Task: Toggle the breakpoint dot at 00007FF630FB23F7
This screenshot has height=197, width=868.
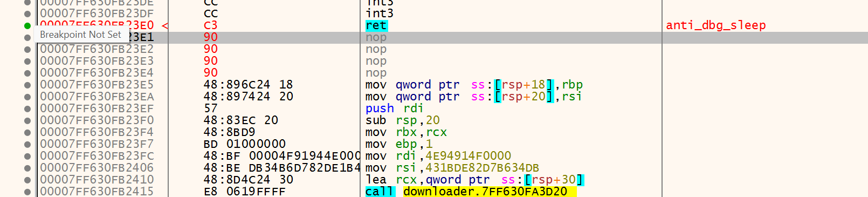Action: [x=27, y=144]
